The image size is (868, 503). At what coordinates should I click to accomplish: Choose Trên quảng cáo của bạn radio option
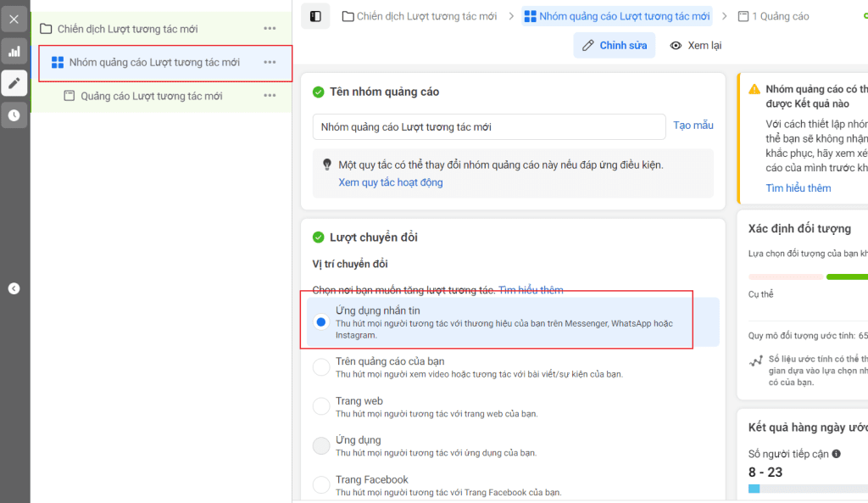(321, 367)
